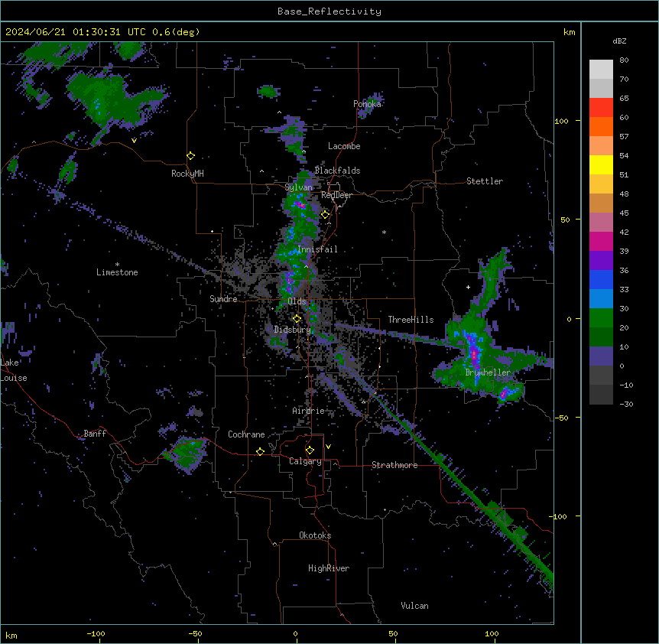
Task: Click the ThreeHills city label
Action: click(x=411, y=320)
